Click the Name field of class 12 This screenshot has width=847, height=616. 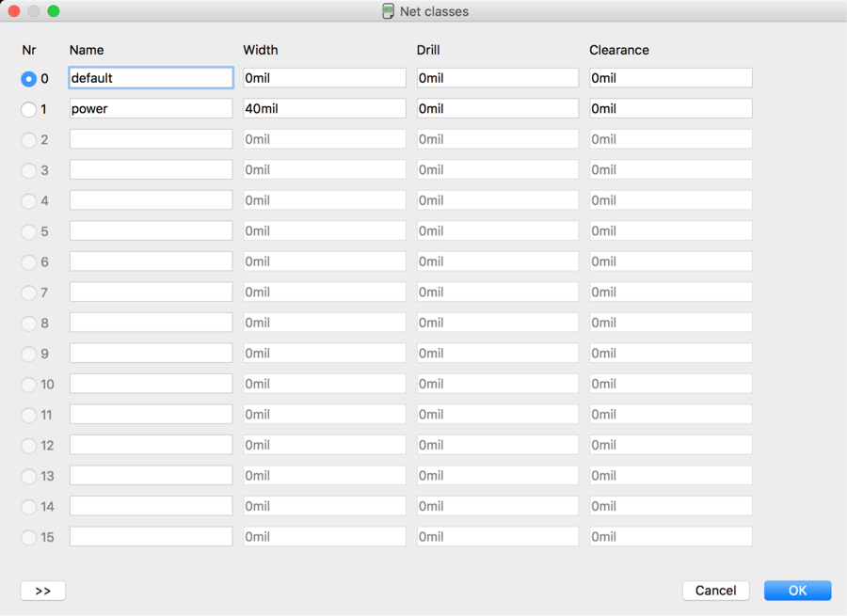tap(152, 445)
